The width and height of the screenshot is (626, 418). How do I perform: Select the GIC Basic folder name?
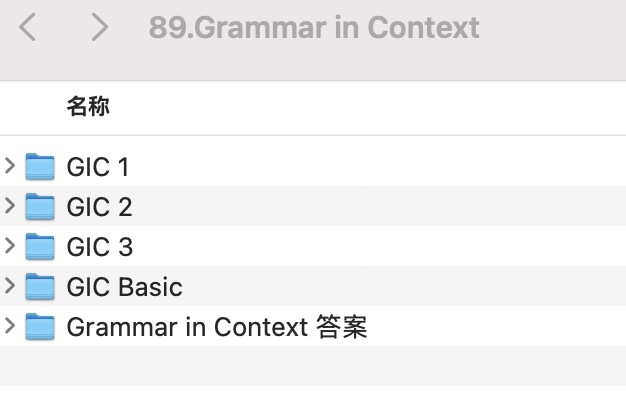(124, 287)
